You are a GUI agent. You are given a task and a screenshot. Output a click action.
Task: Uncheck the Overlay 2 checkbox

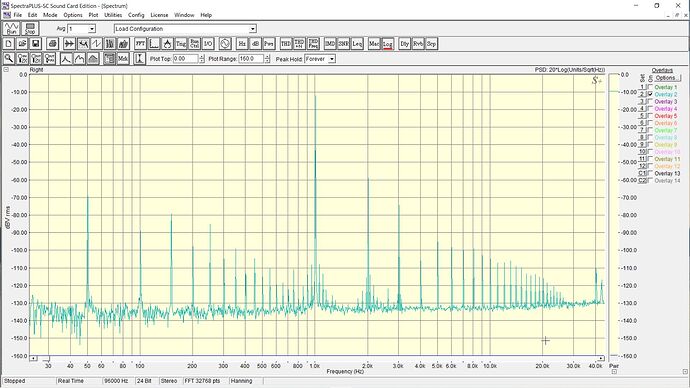coord(650,94)
